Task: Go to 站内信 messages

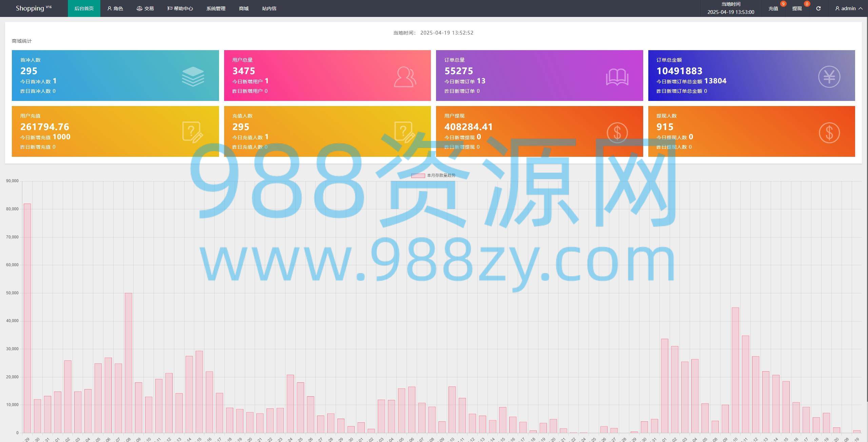Action: 269,8
